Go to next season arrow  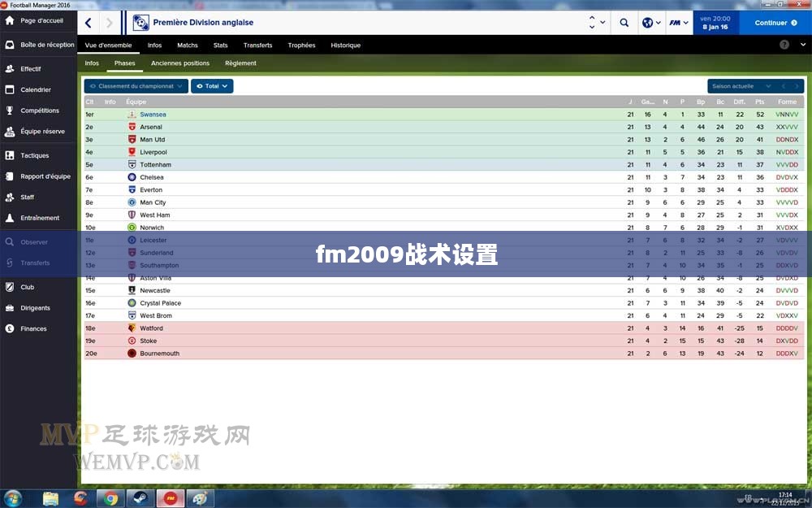tap(797, 86)
